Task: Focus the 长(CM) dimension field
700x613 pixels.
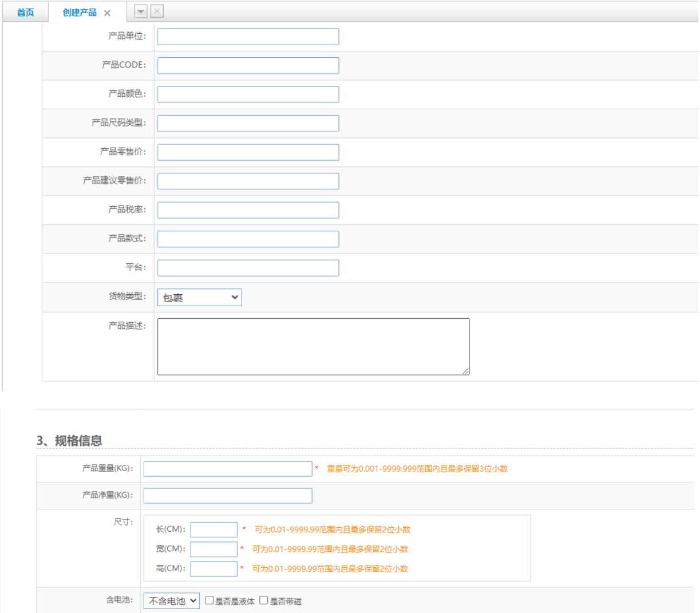Action: pos(213,529)
